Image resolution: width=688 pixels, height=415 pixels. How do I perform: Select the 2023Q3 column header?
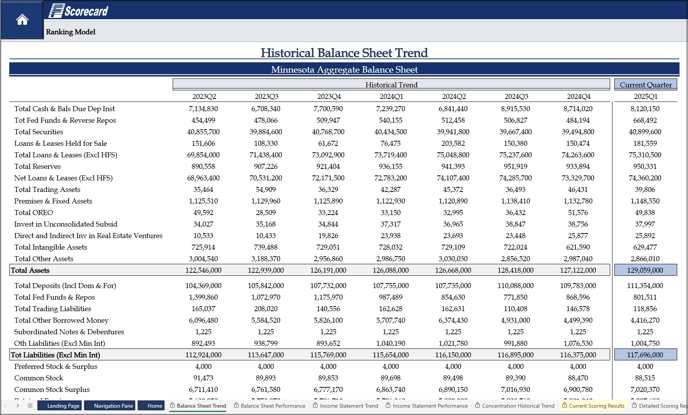266,97
